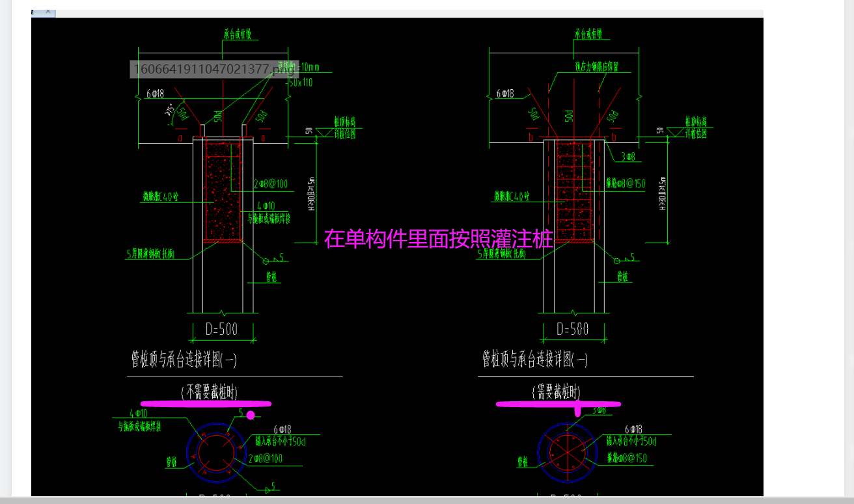Screen dimensions: 854x504
Task: Click the 1606641911047021377.png filename label
Action: 215,69
